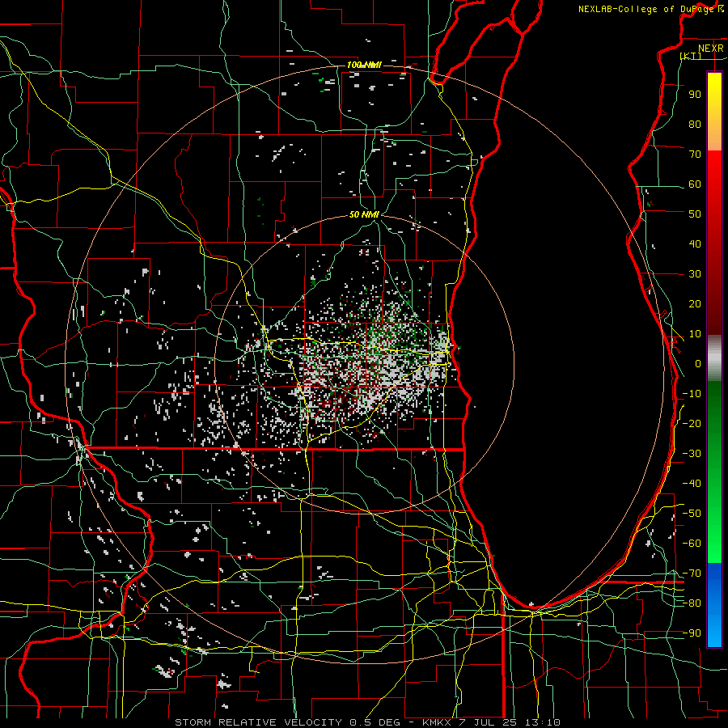Click the positive 20 scale value

[695, 303]
